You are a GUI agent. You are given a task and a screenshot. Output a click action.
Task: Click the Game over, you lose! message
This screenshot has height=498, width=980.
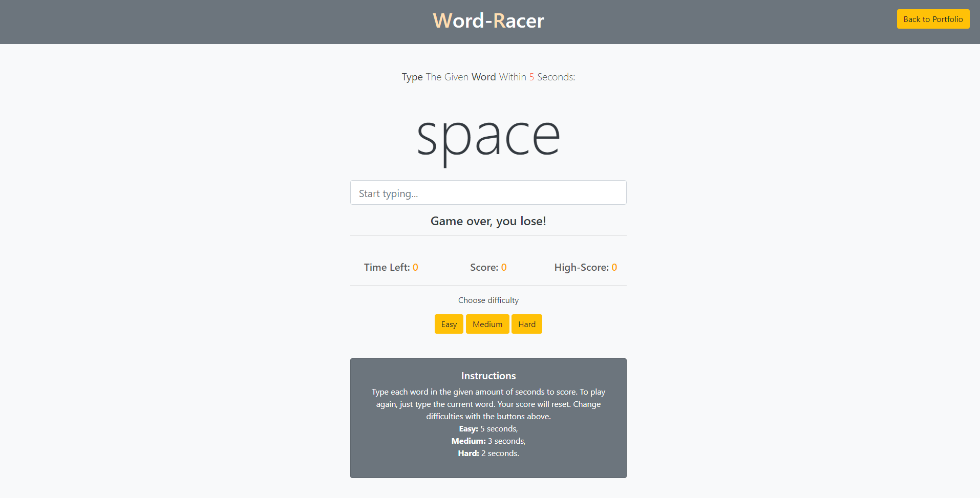pos(488,221)
